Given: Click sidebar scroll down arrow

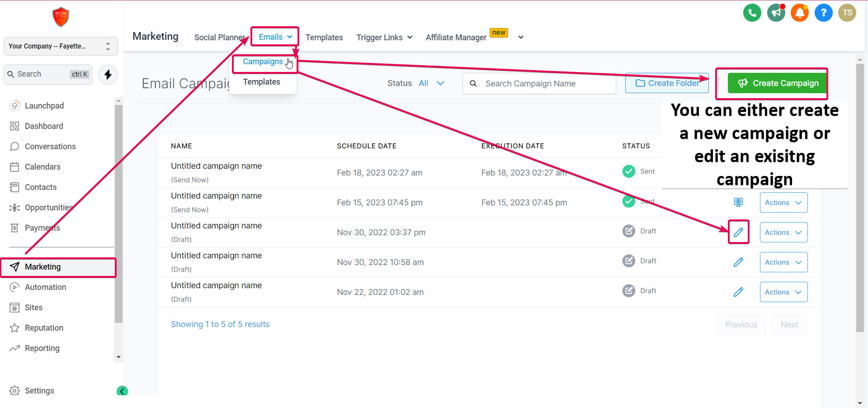Looking at the screenshot, I should click(118, 357).
